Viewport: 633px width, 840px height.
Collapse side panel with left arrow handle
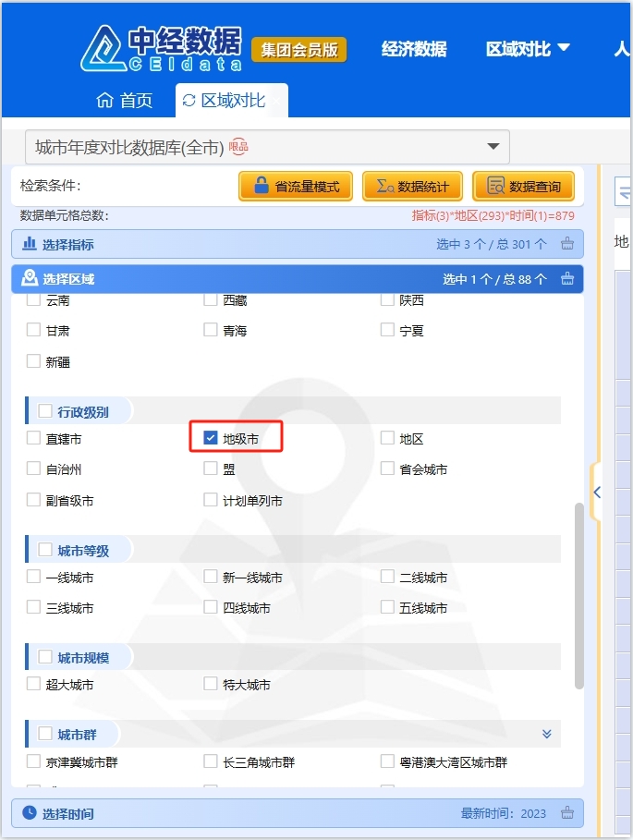[x=597, y=493]
